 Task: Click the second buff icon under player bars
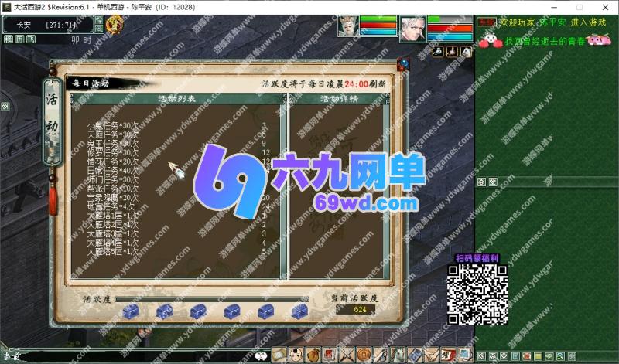(x=452, y=51)
